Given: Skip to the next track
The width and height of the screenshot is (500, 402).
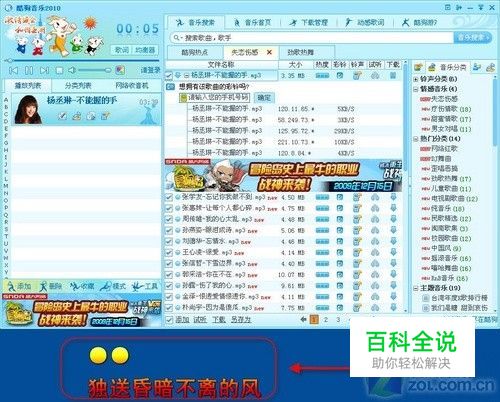Looking at the screenshot, I should (44, 70).
